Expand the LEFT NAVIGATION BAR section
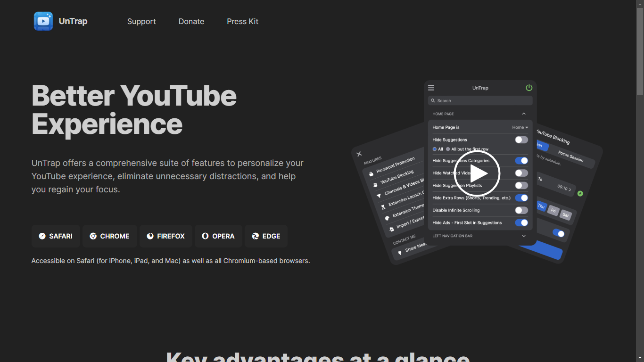Screen dimensions: 644x362 [524, 236]
